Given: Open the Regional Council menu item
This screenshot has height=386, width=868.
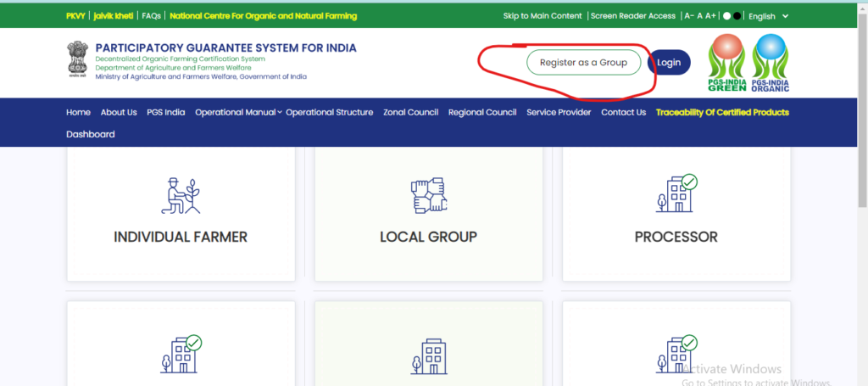Looking at the screenshot, I should coord(482,113).
